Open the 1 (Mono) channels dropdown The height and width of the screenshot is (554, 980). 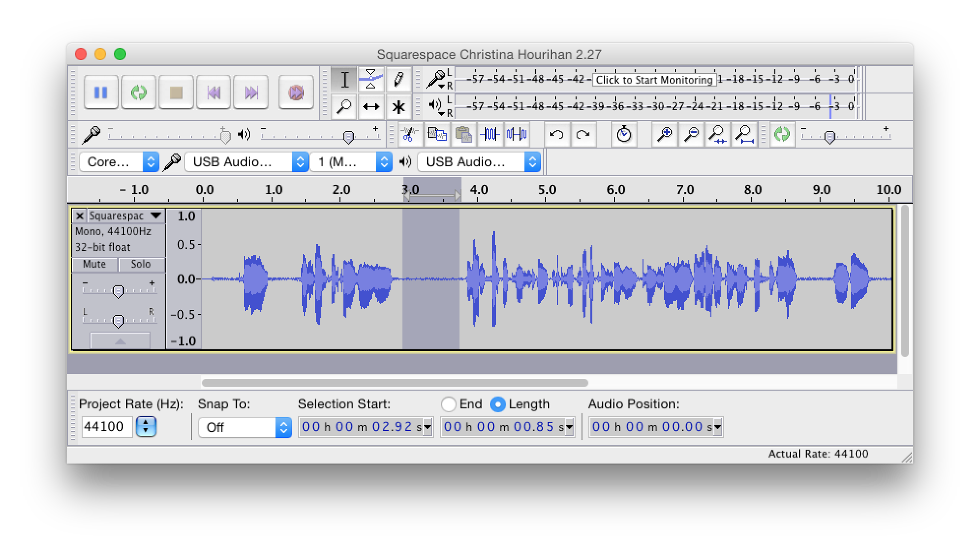[x=351, y=162]
